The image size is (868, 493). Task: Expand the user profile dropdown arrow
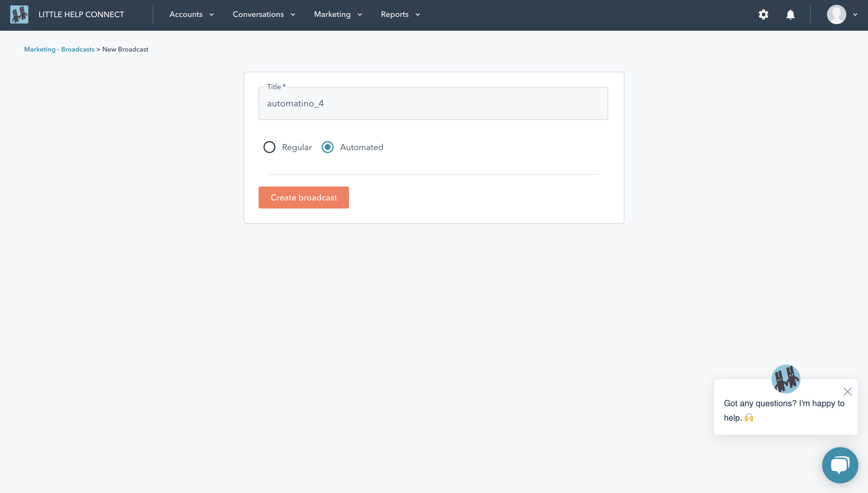tap(855, 14)
